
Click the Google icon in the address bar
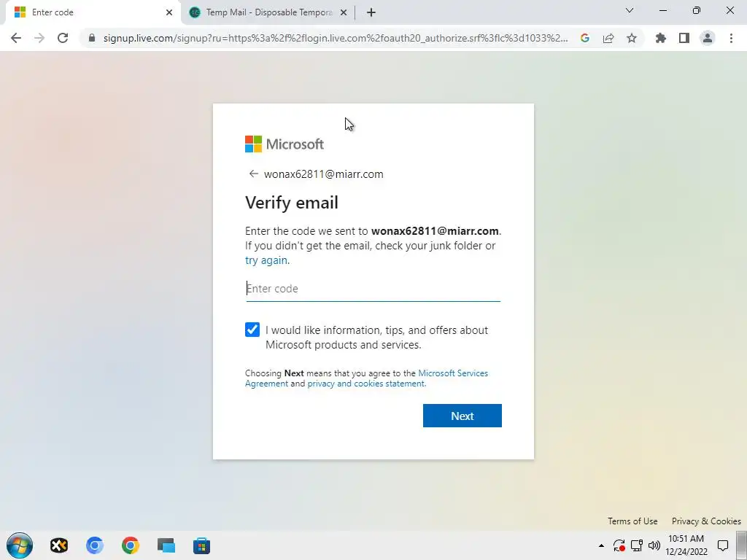[585, 38]
